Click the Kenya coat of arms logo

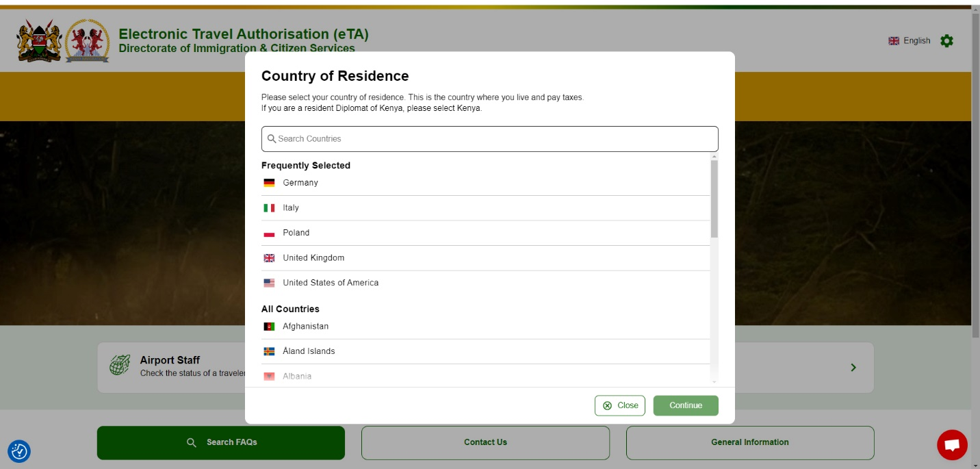[39, 41]
